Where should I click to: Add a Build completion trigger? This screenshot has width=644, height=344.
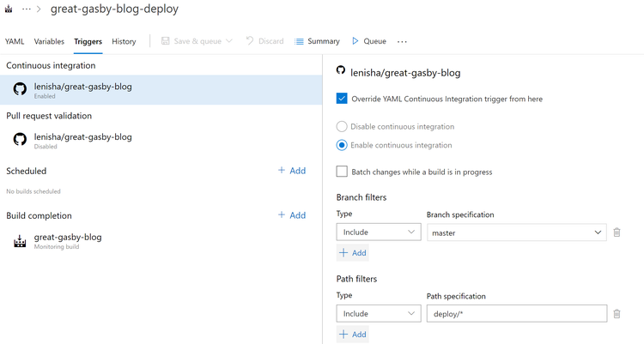point(292,215)
